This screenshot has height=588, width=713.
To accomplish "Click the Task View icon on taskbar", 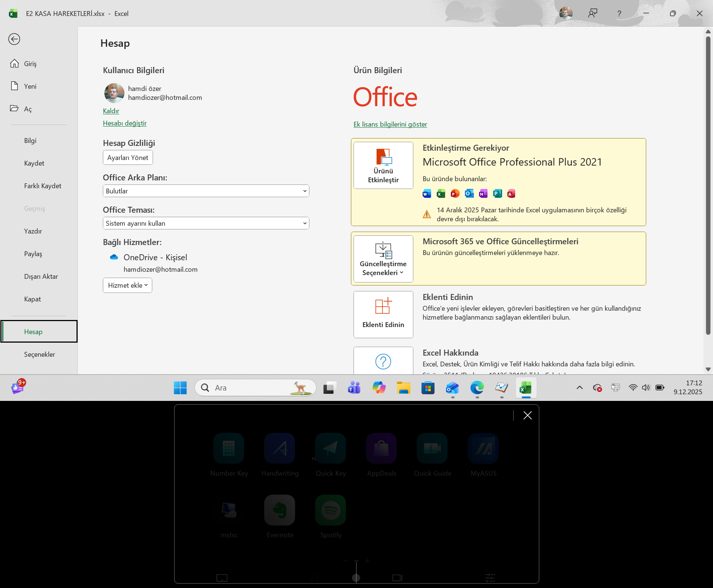I will click(x=329, y=388).
